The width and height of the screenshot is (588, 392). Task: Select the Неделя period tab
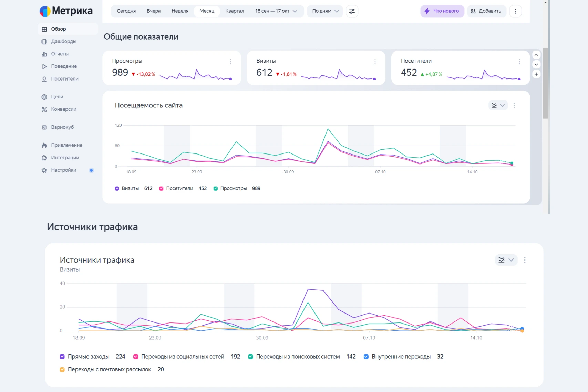tap(180, 11)
